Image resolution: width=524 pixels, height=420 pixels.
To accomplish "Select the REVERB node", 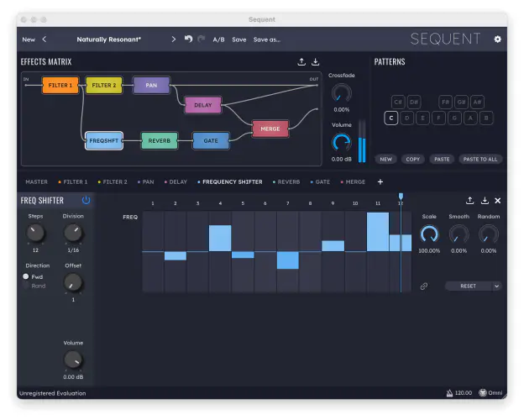I will 160,141.
